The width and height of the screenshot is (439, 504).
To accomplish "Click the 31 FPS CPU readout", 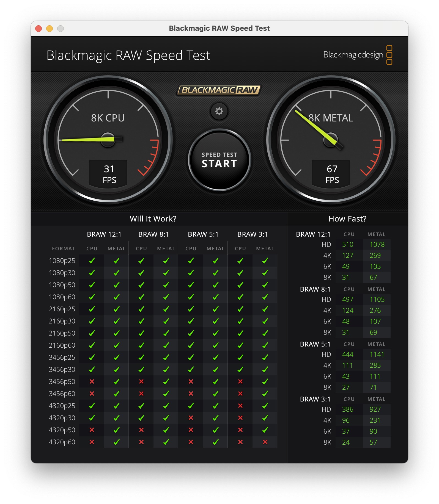I will [108, 174].
